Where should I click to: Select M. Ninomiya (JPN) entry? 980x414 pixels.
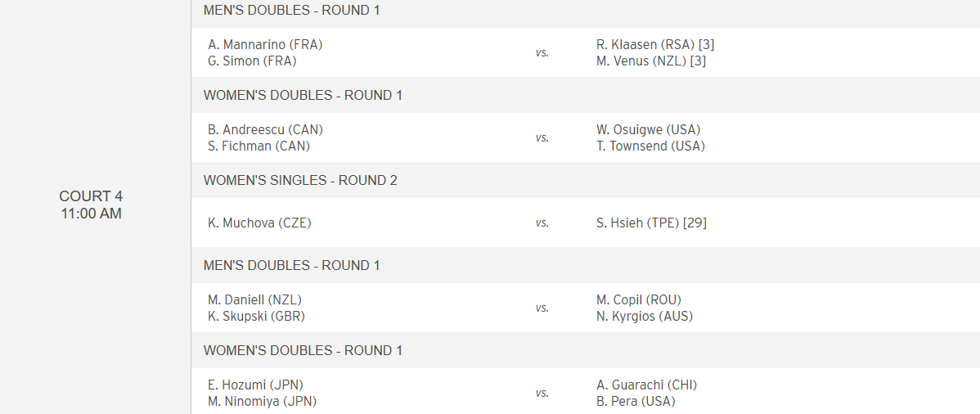pyautogui.click(x=262, y=402)
